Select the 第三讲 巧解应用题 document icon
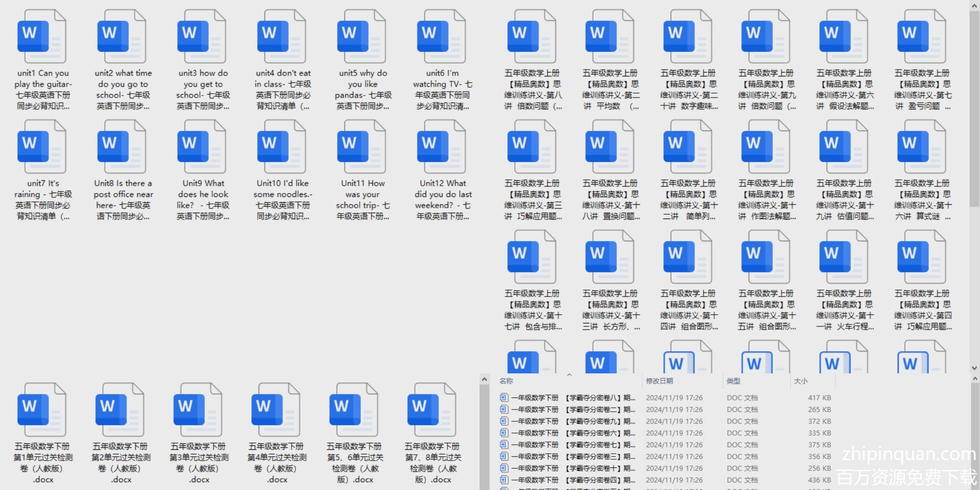This screenshot has height=490, width=980. 532,147
